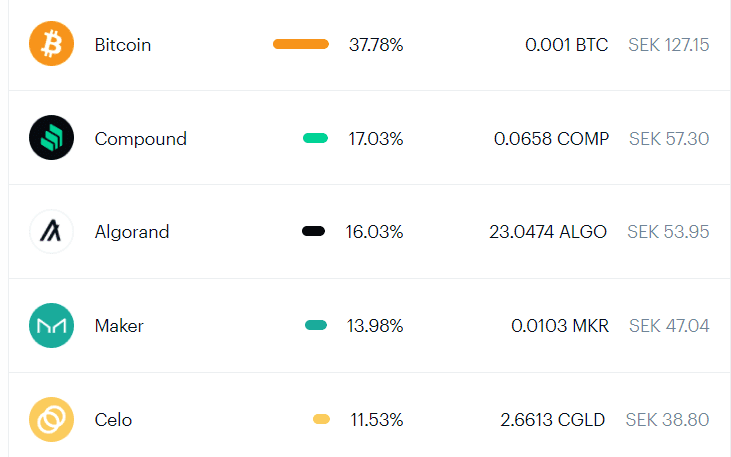
Task: Click the 37.78% Bitcoin percentage
Action: (376, 45)
